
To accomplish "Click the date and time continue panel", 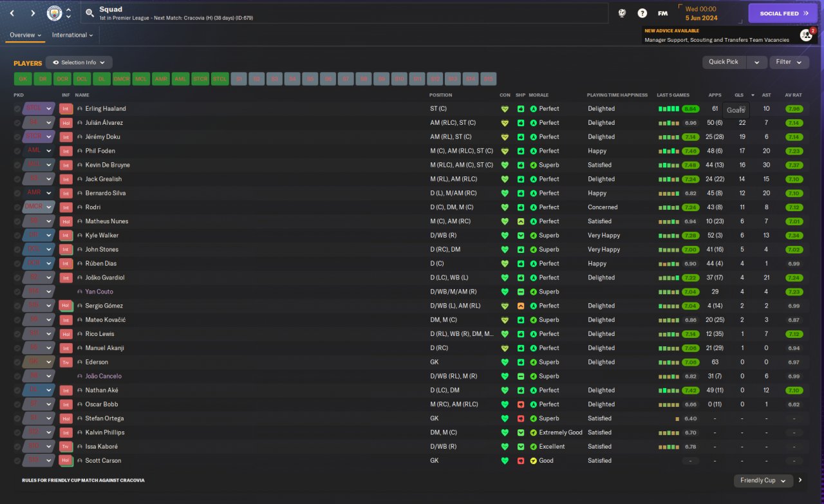I will point(709,13).
